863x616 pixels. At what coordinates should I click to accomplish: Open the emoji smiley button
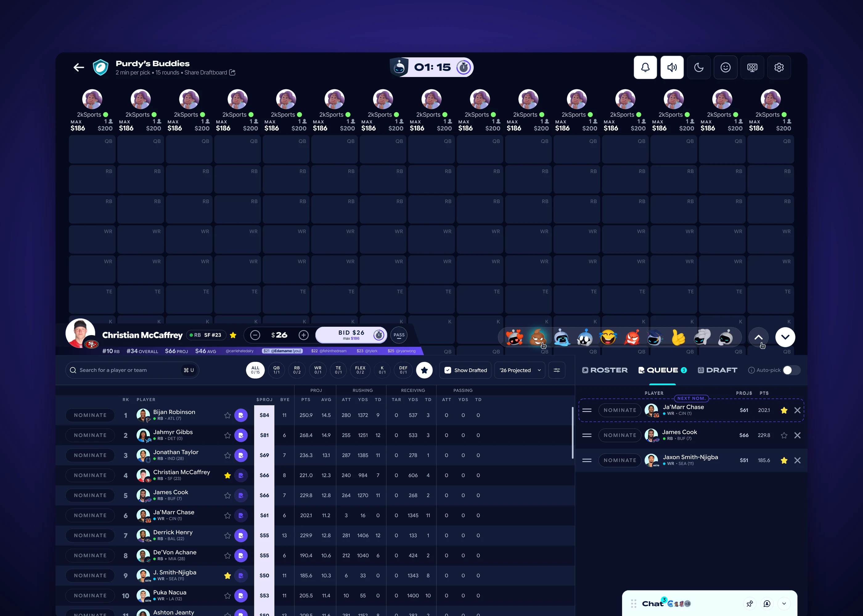point(725,67)
